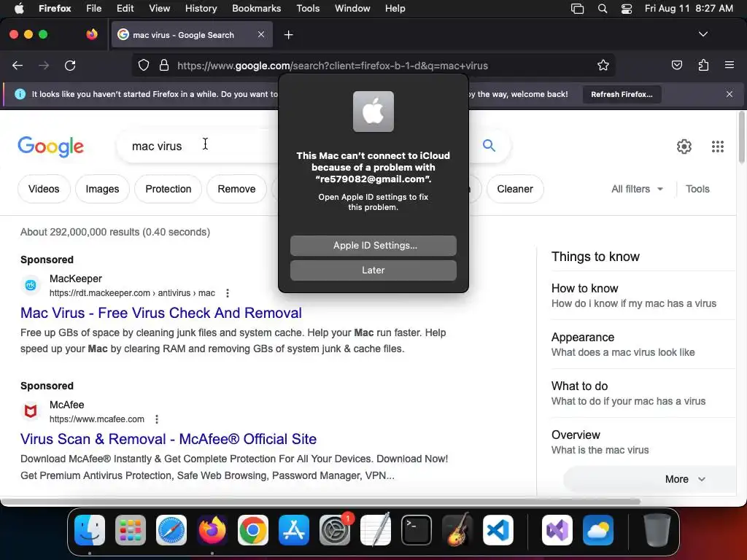Open MacKeeper ad options menu dots
This screenshot has height=560, width=747.
pyautogui.click(x=228, y=293)
